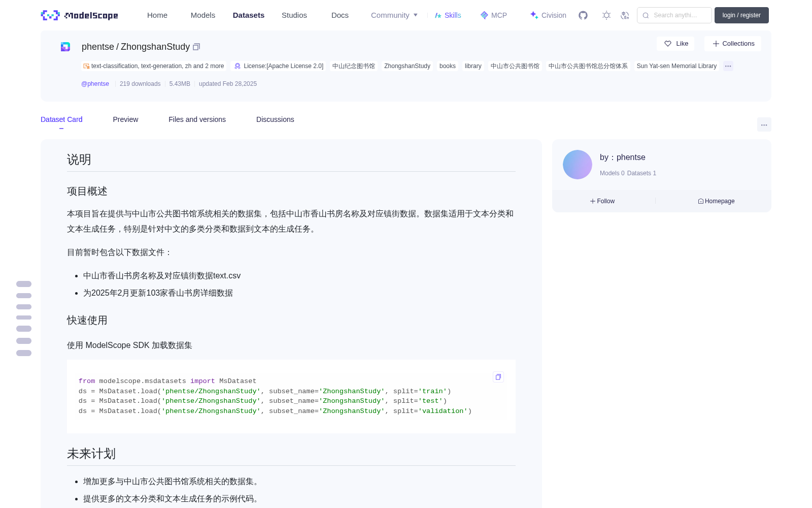Click the heart Like button
This screenshot has width=812, height=508.
click(676, 44)
